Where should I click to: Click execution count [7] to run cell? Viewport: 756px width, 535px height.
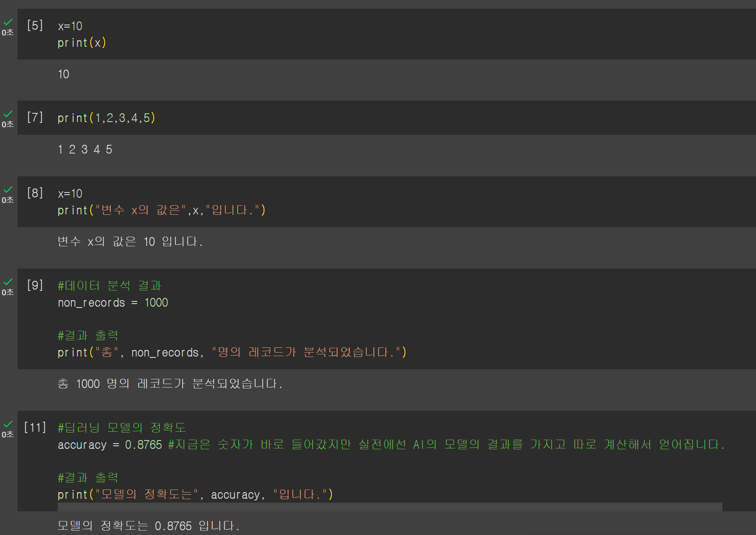(35, 117)
